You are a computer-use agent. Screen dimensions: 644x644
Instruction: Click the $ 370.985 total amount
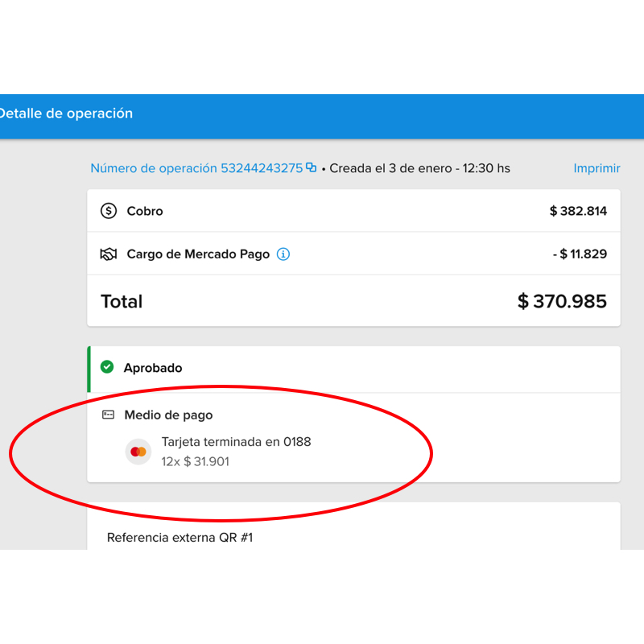click(x=562, y=302)
